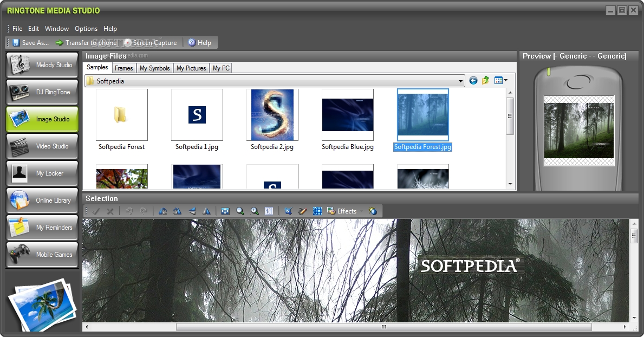Screen dimensions: 644x337
Task: Open the File menu
Action: (17, 29)
